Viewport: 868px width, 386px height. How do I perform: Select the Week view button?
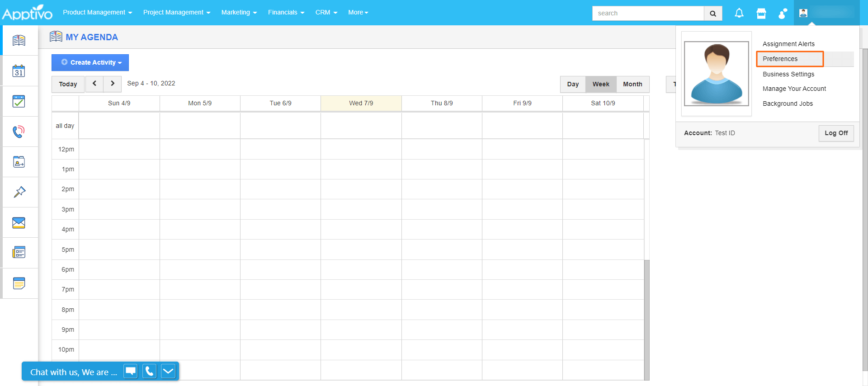(x=601, y=84)
